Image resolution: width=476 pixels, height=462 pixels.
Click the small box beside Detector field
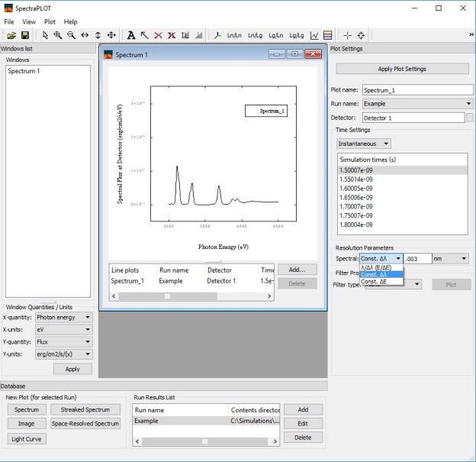[469, 118]
